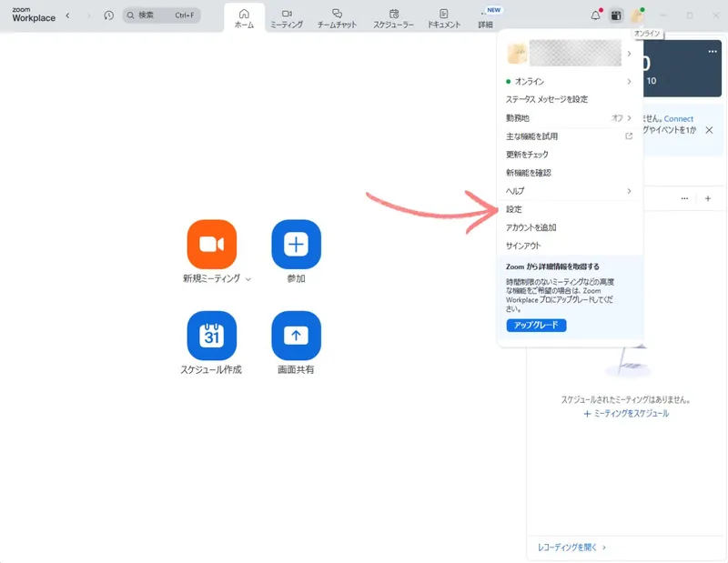Expand the 勤務地 work location submenu

569,118
